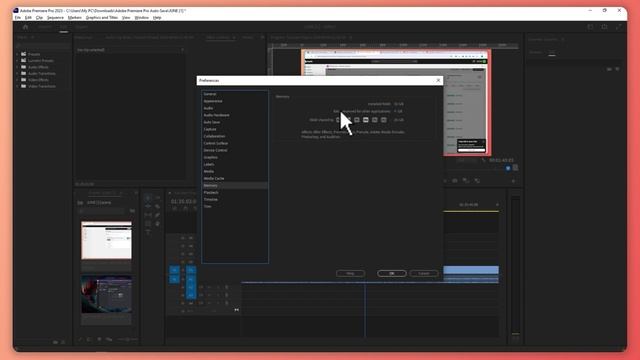The height and width of the screenshot is (360, 640).
Task: Click the Audio Effects folder icon
Action: point(24,67)
